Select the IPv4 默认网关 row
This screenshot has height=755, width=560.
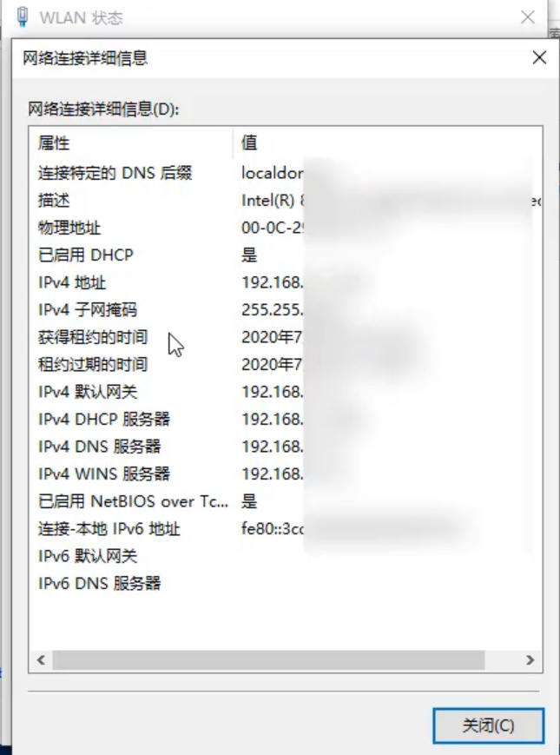tap(286, 392)
